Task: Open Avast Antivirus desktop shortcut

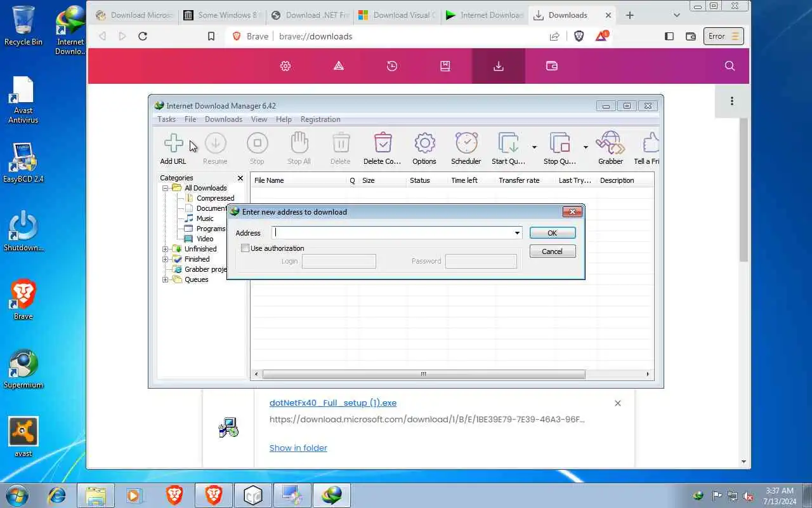Action: [x=23, y=100]
